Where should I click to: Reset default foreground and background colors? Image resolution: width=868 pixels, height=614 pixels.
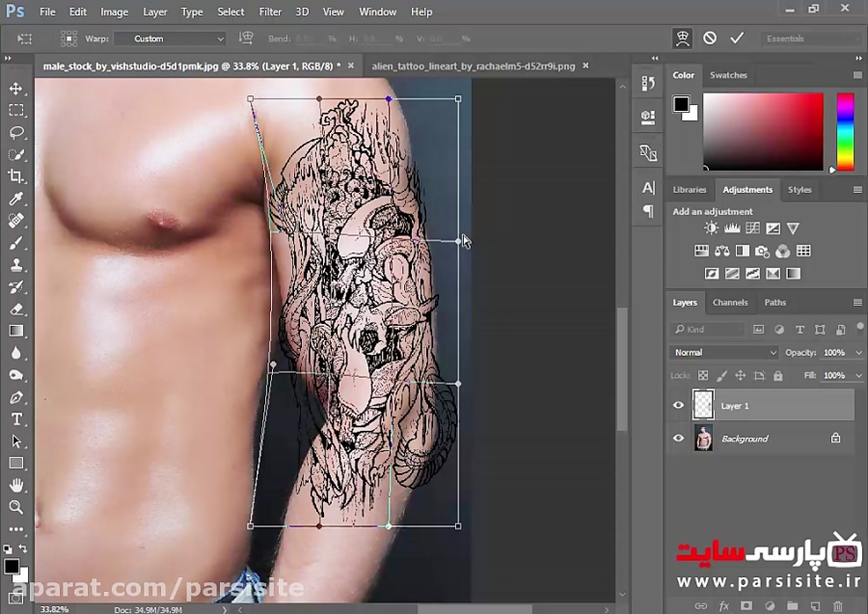[7, 548]
